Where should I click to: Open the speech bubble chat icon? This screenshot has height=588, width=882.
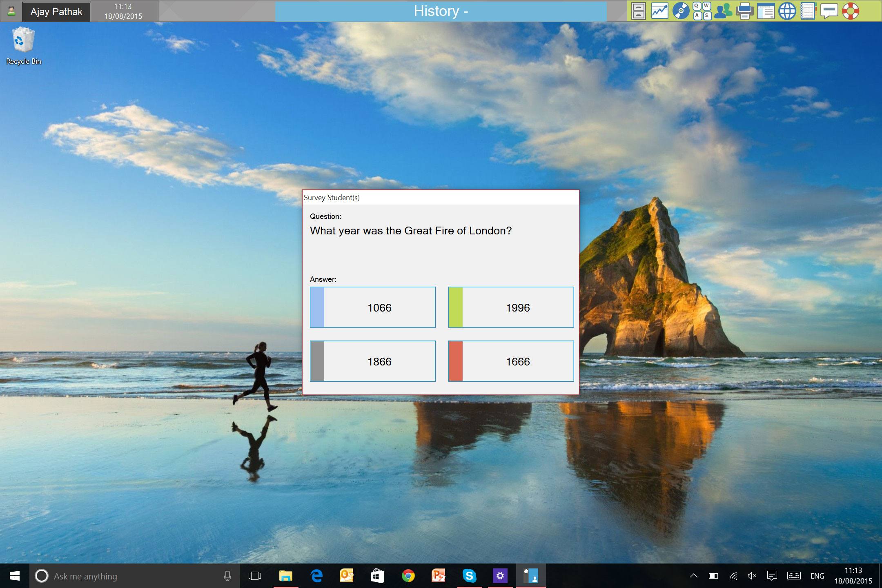point(829,11)
